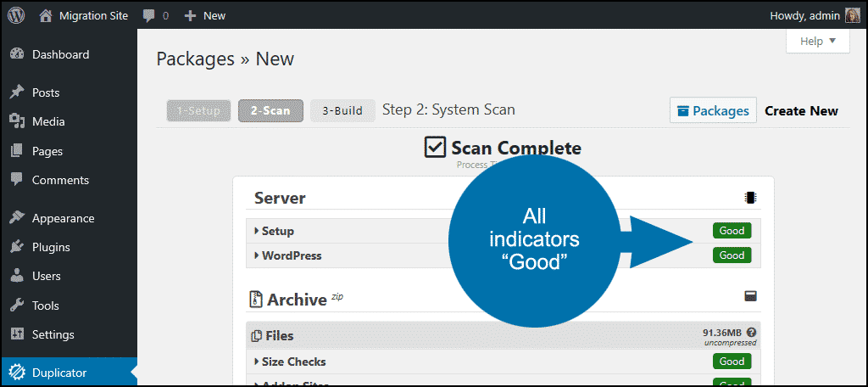Screen dimensions: 868x387
Task: Click the Duplicator gear icon
Action: coord(17,372)
